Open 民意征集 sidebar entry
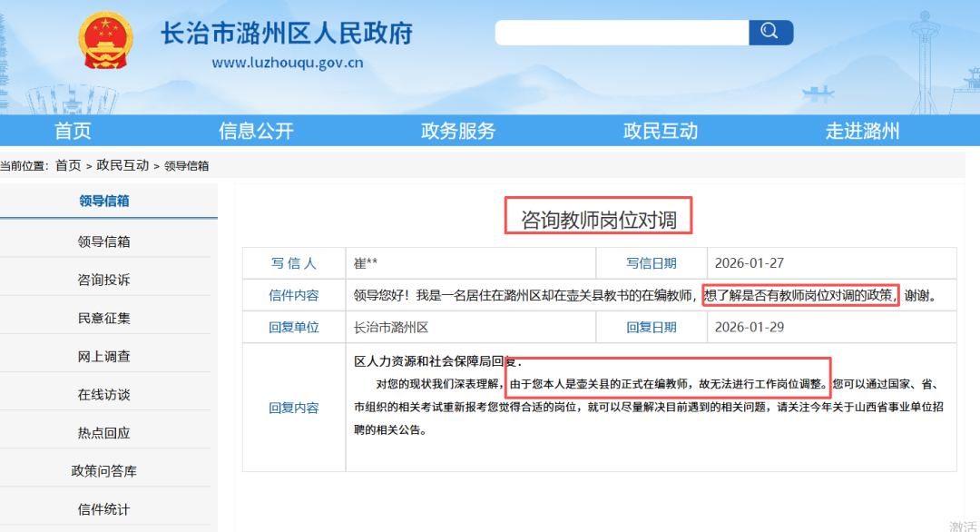 [103, 318]
